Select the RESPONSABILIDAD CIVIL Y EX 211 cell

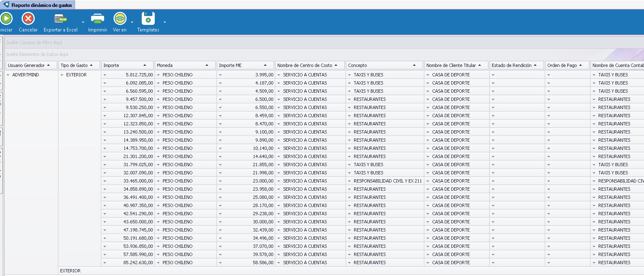click(x=387, y=181)
